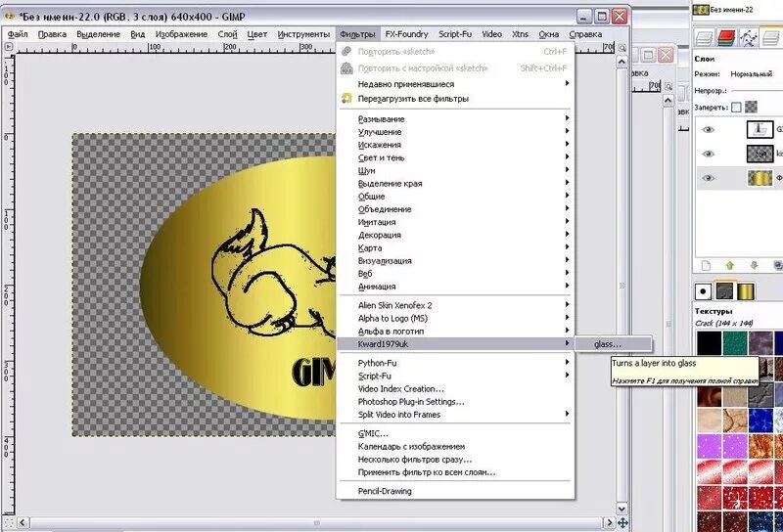The height and width of the screenshot is (532, 783).
Task: Toggle visibility eye of the middle layer
Action: click(708, 154)
